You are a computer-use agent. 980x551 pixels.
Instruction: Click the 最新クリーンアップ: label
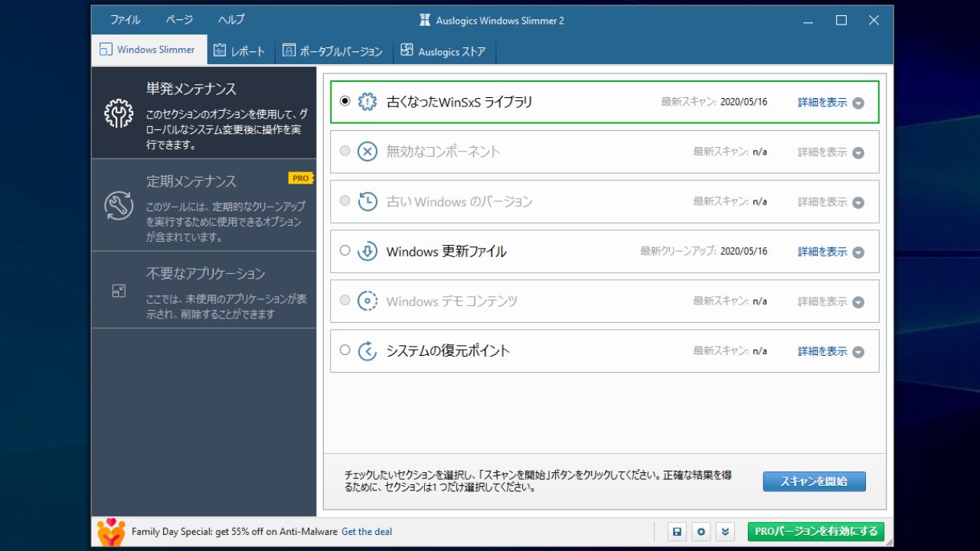(x=678, y=251)
